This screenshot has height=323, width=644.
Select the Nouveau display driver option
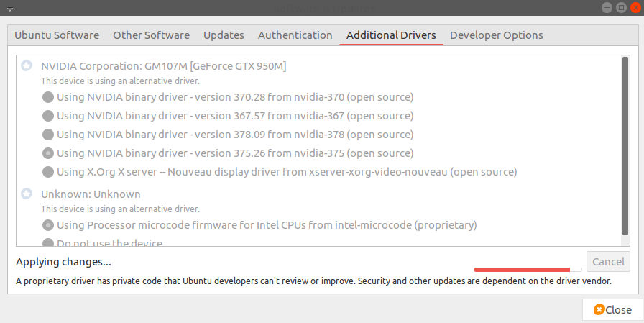[x=48, y=172]
